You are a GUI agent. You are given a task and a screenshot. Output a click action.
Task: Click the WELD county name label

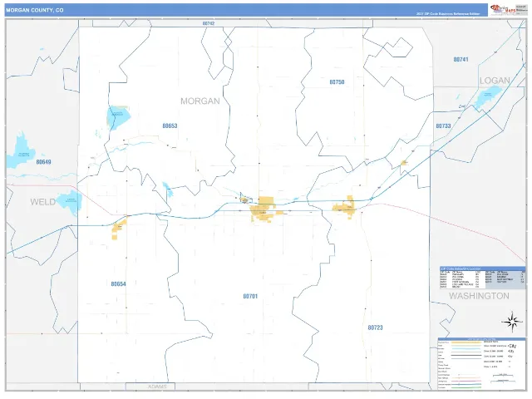pos(42,202)
